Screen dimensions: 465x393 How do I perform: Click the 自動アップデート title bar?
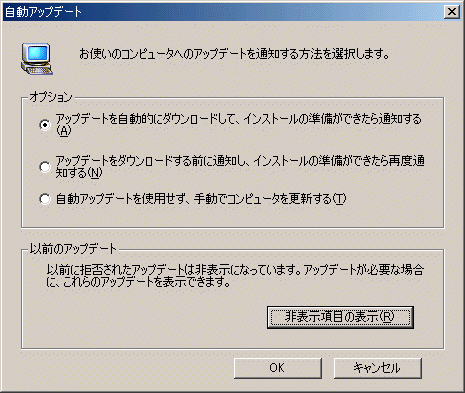click(223, 12)
